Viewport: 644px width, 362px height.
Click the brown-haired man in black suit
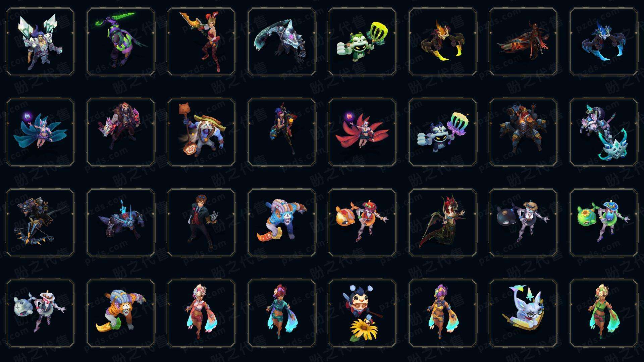201,223
